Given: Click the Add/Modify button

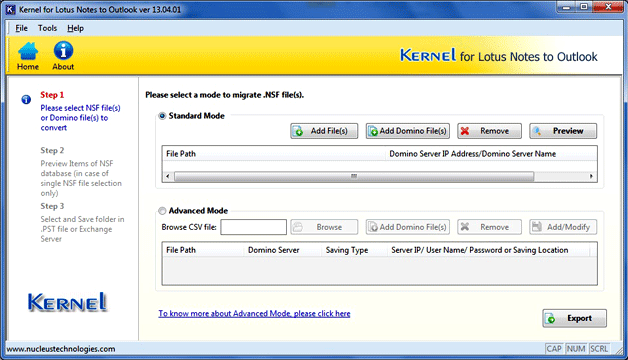Looking at the screenshot, I should click(563, 227).
